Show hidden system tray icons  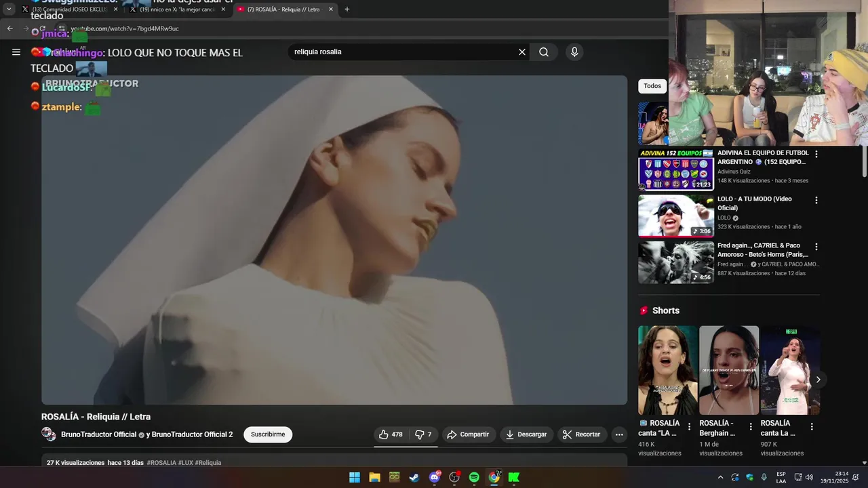(720, 477)
